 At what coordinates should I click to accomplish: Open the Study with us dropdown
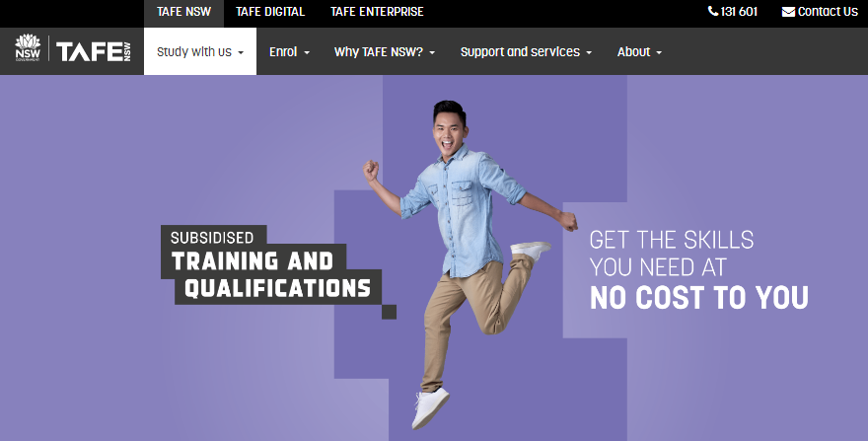click(200, 51)
